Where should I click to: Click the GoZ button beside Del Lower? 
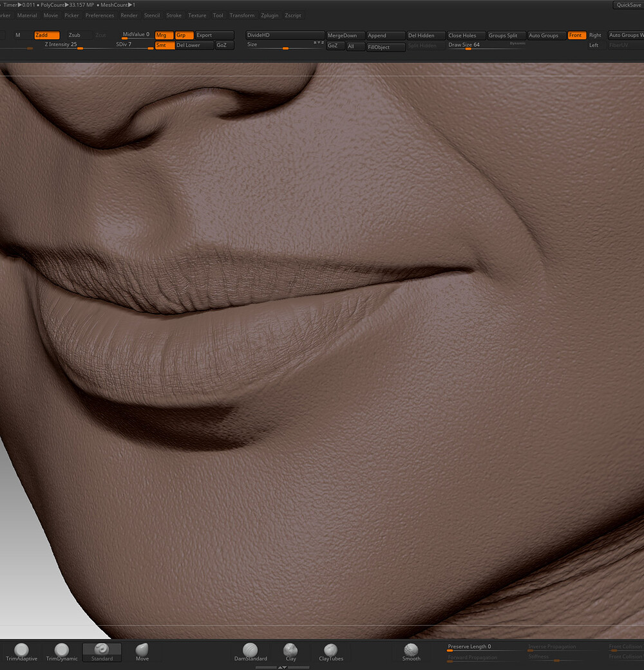225,45
